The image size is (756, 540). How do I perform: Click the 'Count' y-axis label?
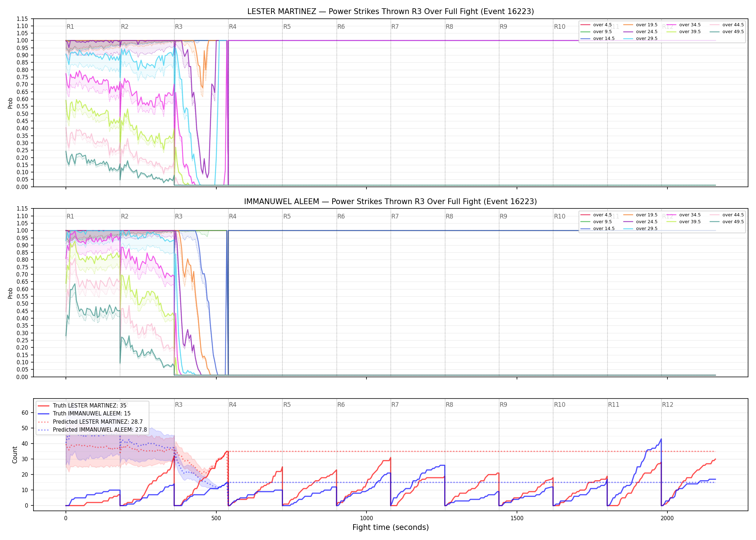tap(15, 455)
